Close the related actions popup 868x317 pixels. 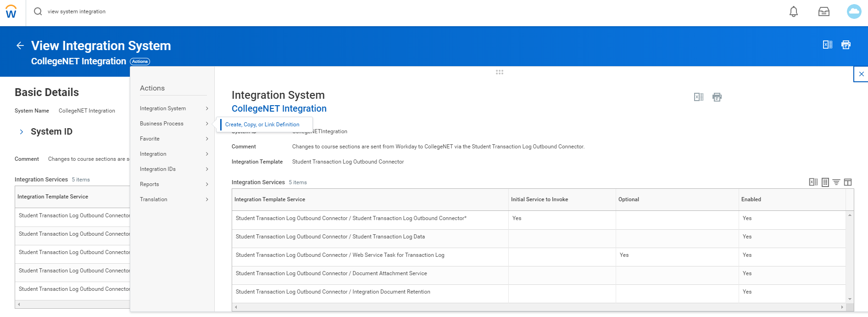coord(861,74)
